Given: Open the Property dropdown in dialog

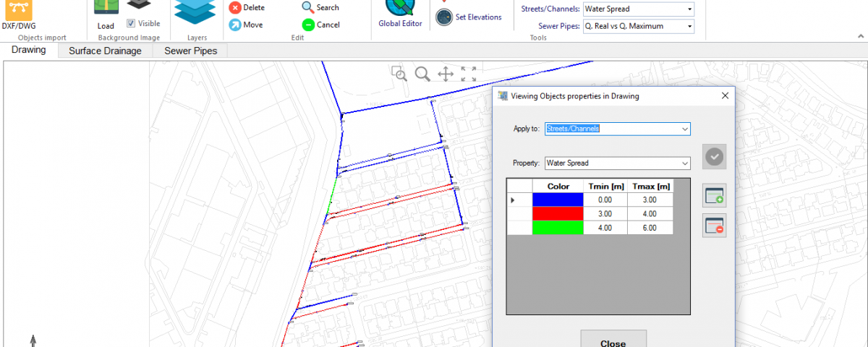Looking at the screenshot, I should tap(684, 163).
